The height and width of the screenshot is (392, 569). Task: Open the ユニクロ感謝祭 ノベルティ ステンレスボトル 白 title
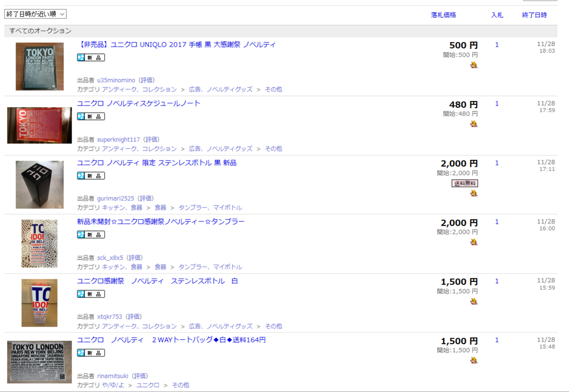(157, 281)
